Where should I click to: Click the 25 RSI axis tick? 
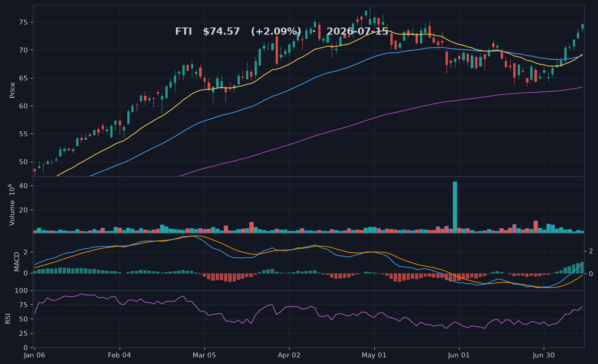(24, 334)
